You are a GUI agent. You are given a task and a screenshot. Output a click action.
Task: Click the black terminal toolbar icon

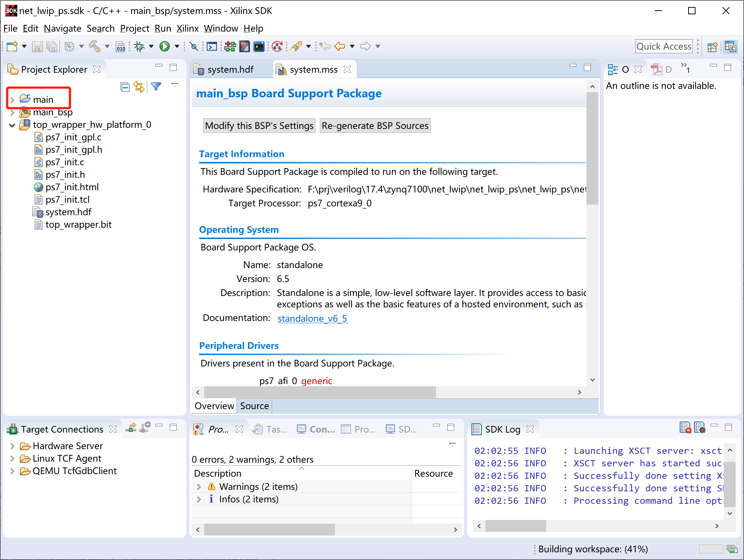tap(259, 47)
